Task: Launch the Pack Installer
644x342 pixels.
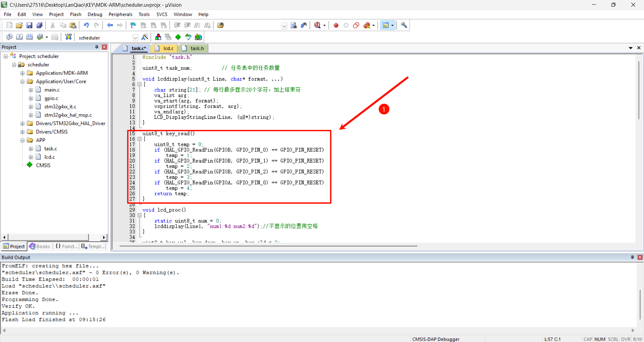Action: click(199, 37)
